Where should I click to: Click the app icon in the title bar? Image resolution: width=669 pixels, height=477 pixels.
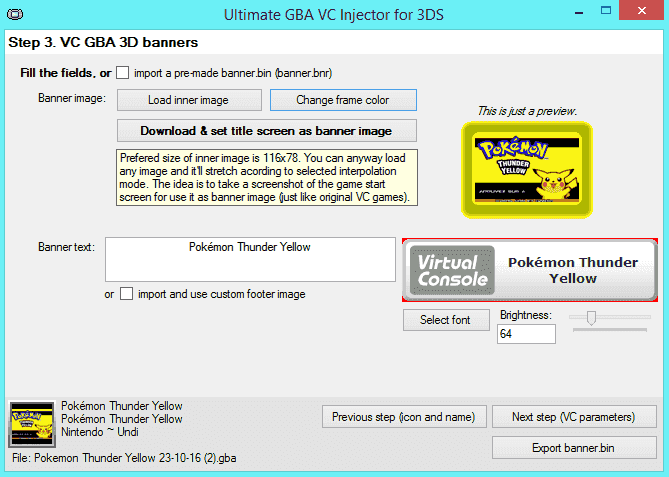(15, 15)
